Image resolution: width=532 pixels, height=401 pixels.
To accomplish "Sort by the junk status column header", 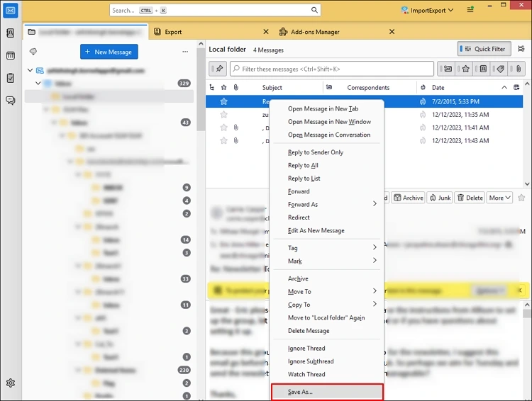I will pos(423,87).
